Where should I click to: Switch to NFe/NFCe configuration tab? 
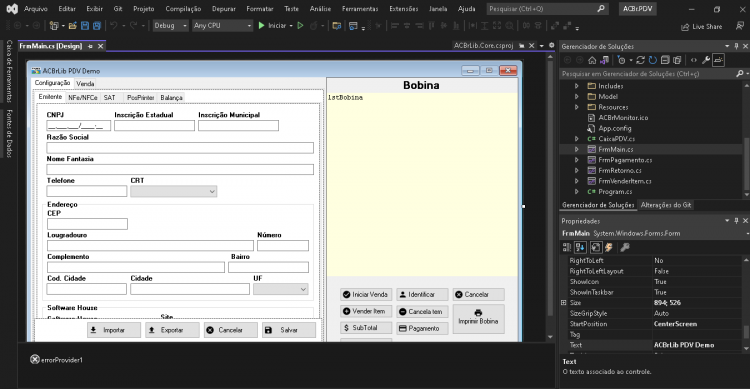pyautogui.click(x=83, y=98)
